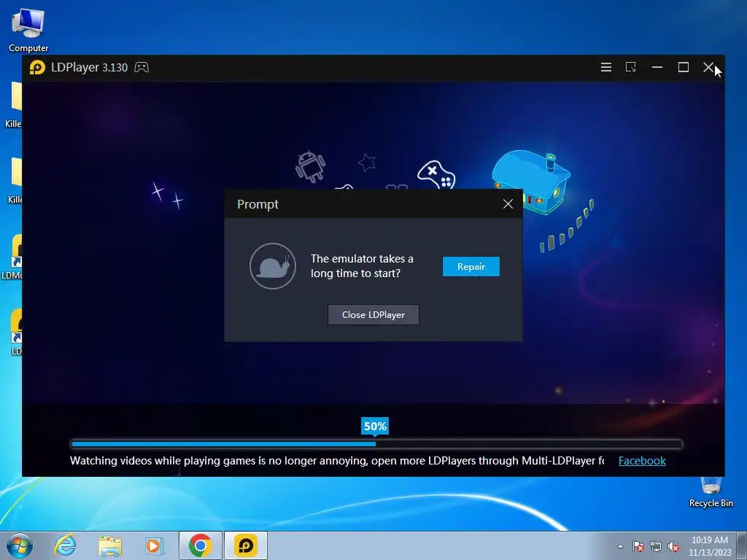This screenshot has width=747, height=560.
Task: Click the Action Center flag icon
Action: (638, 547)
